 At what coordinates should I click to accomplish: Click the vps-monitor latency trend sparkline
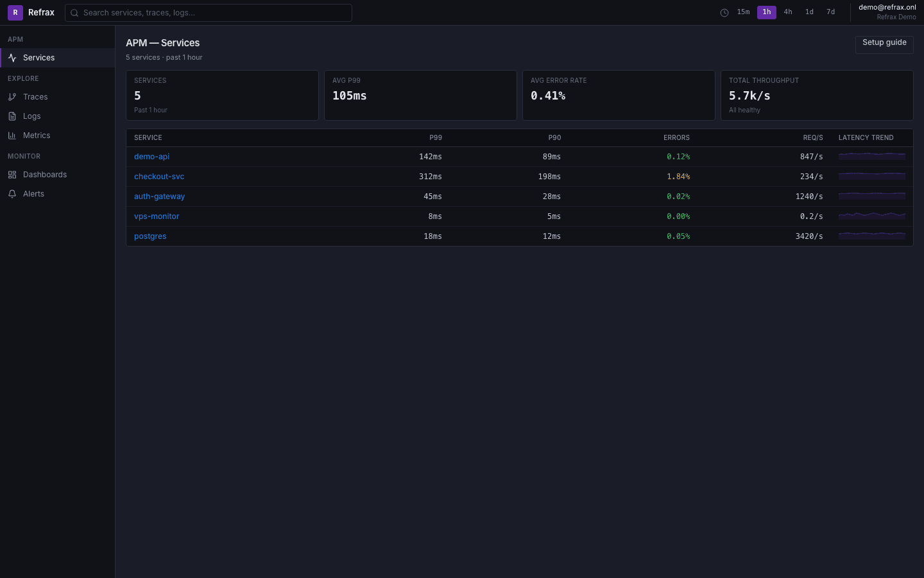coord(872,216)
